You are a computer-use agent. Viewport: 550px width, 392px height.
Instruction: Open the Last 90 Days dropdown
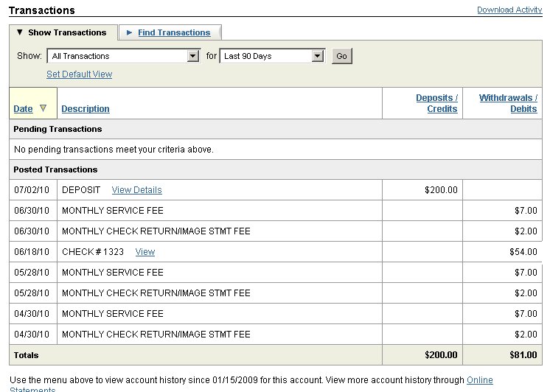(318, 56)
